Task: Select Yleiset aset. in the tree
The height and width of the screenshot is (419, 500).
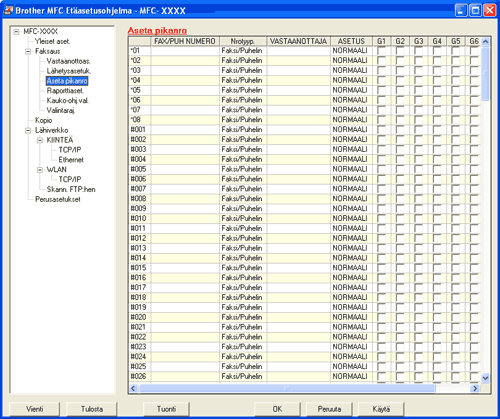Action: point(52,41)
